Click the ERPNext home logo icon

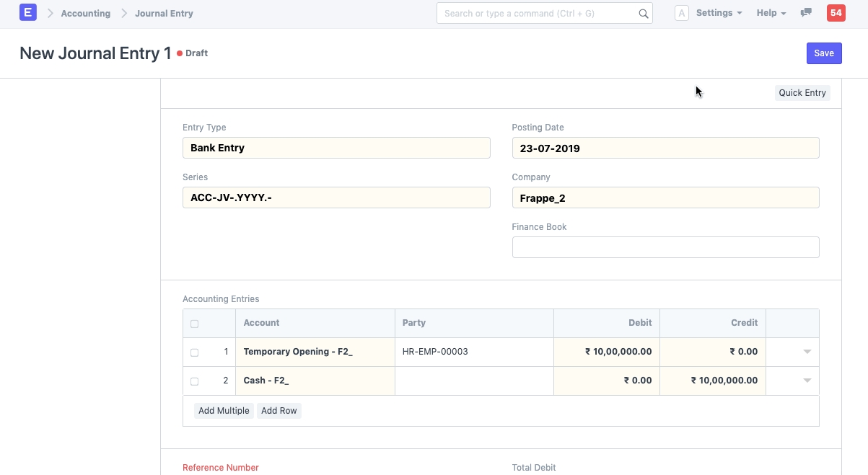27,13
